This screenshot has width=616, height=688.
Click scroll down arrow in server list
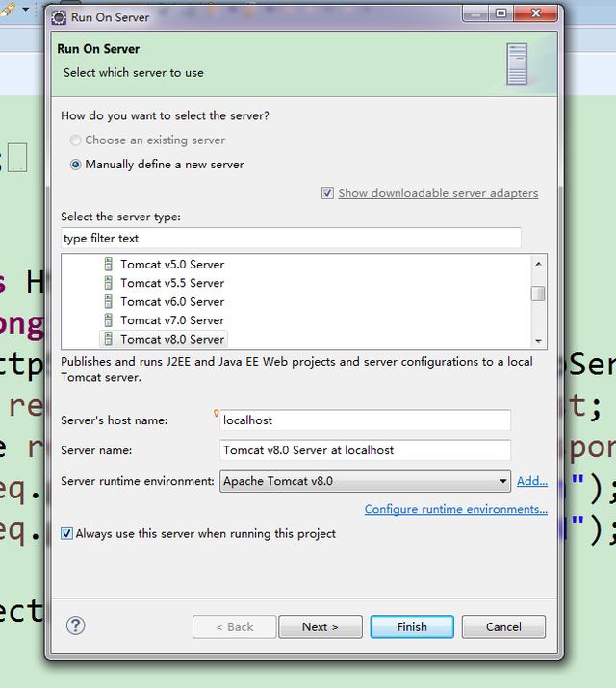coord(538,341)
